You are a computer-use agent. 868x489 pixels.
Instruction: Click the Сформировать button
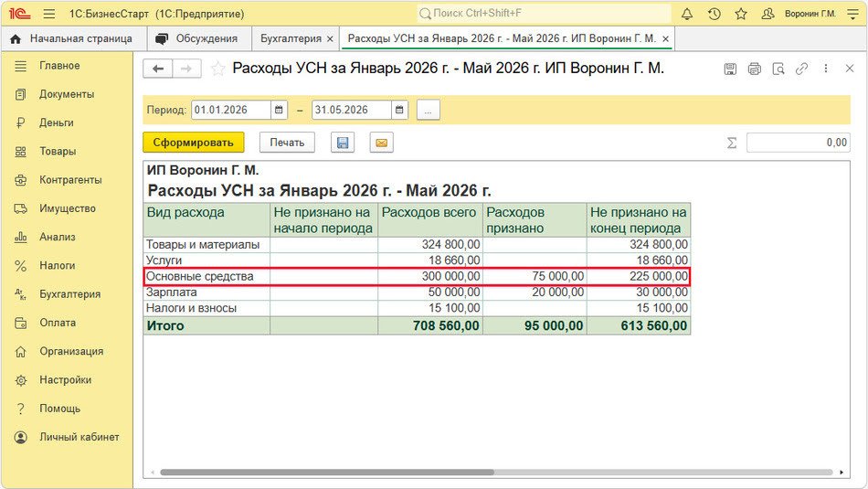193,143
